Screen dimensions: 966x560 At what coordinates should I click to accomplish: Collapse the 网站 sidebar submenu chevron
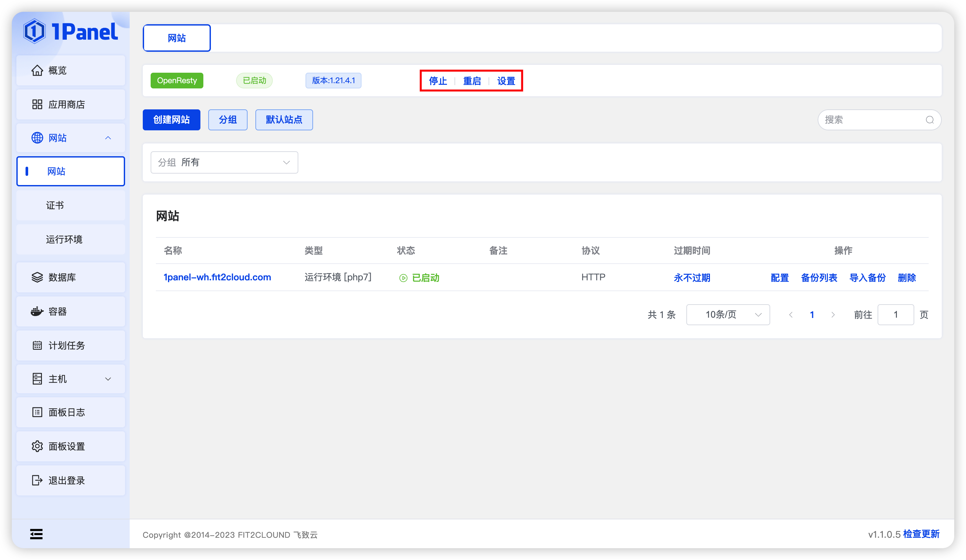click(108, 138)
